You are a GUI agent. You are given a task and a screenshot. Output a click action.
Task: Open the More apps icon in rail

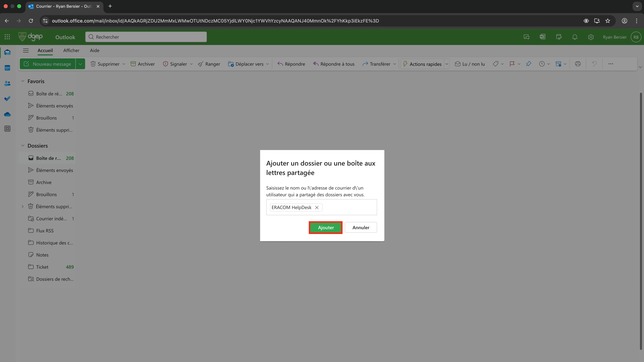point(7,128)
